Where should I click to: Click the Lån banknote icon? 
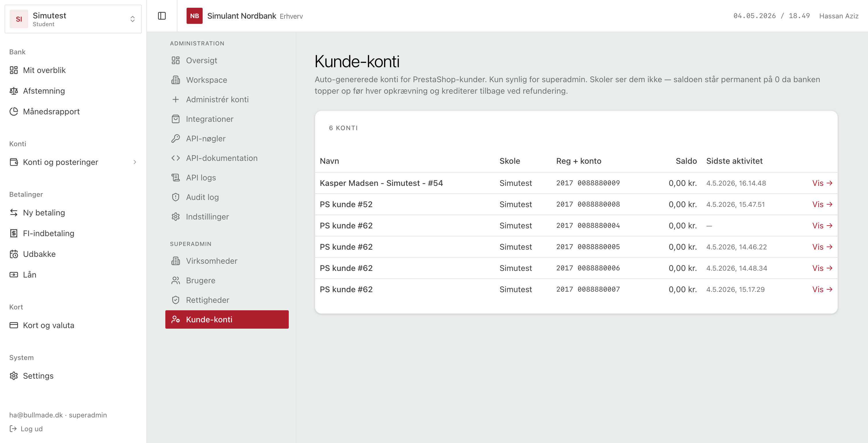tap(14, 274)
